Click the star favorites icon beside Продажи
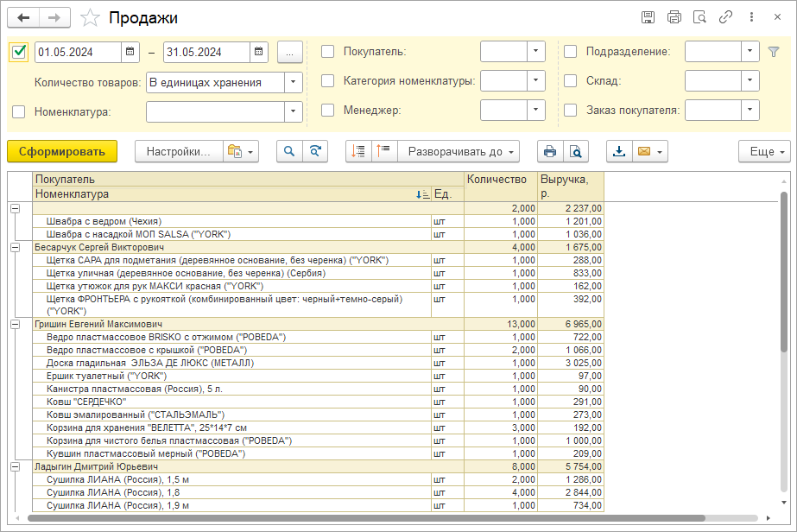Viewport: 797px width, 532px height. 89,18
